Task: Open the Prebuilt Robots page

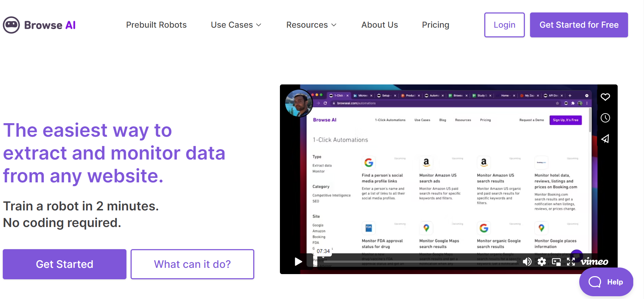Action: click(x=156, y=25)
